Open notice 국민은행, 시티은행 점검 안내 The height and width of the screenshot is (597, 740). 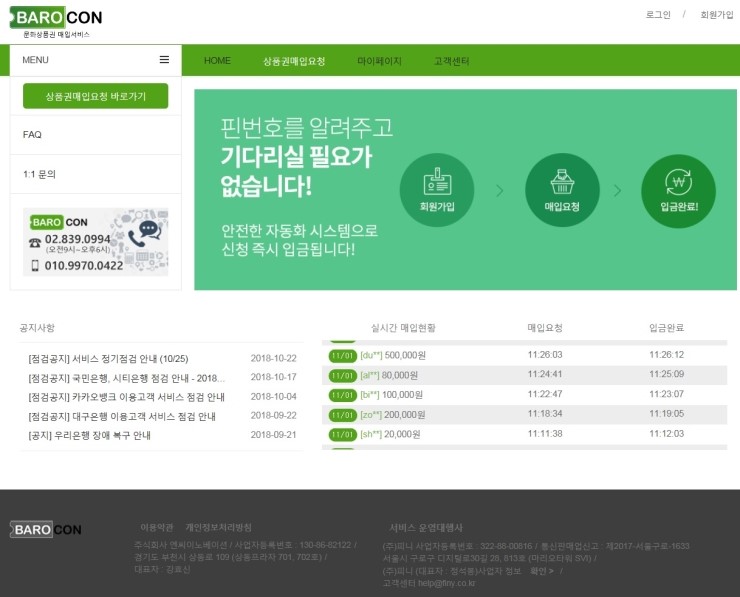click(126, 378)
